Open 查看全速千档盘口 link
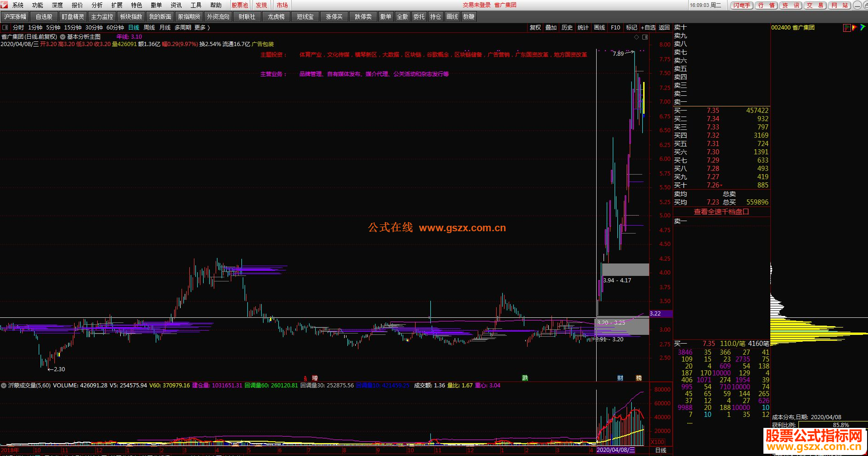The height and width of the screenshot is (456, 868). coord(721,212)
